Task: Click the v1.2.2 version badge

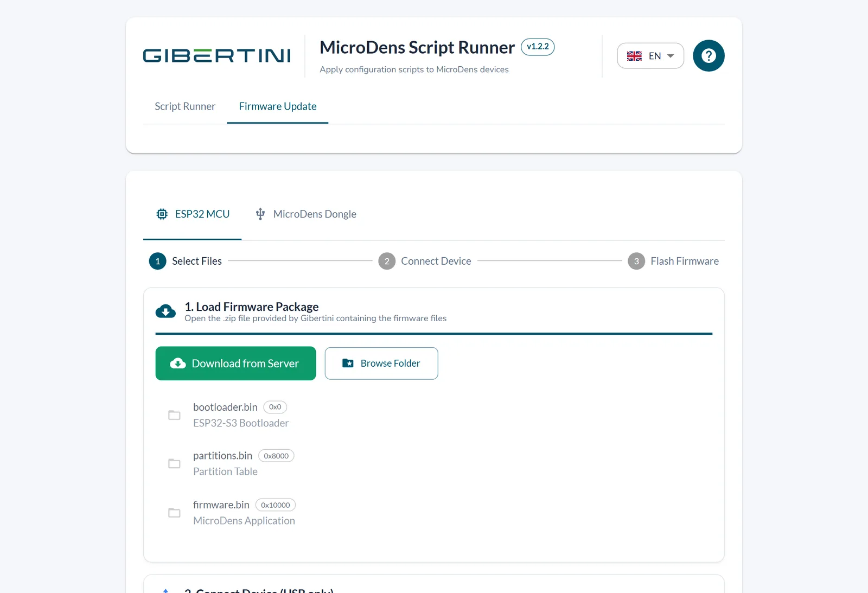Action: pyautogui.click(x=538, y=47)
